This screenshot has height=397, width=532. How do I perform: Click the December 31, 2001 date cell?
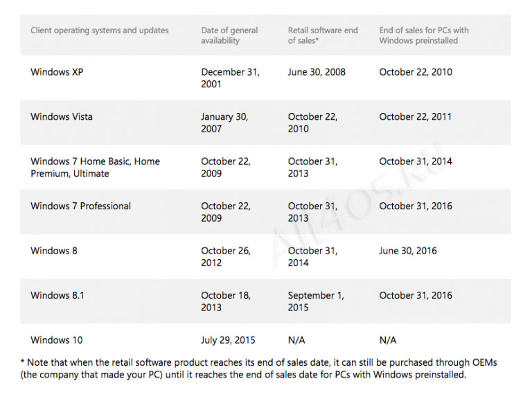point(230,78)
